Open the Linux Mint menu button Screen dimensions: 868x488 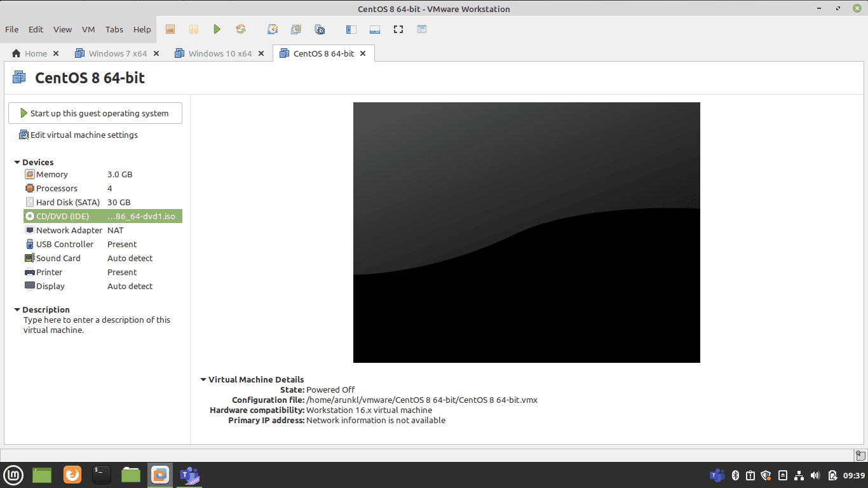(x=14, y=475)
